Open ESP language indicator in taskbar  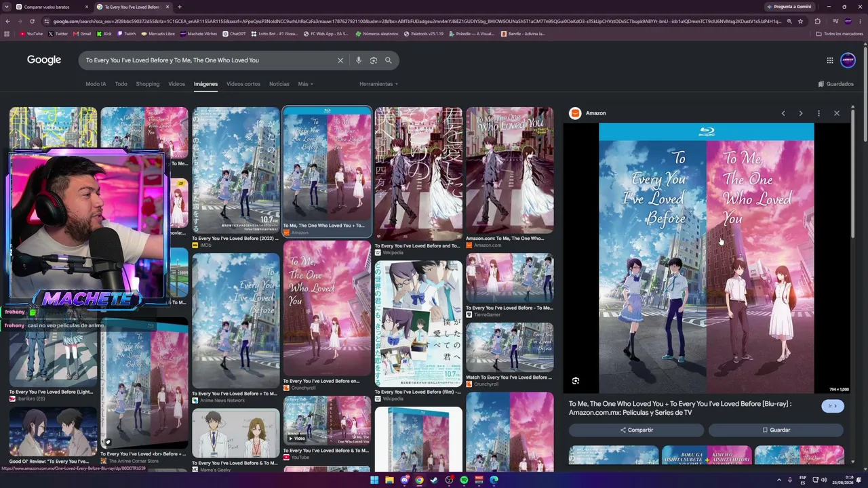[803, 480]
